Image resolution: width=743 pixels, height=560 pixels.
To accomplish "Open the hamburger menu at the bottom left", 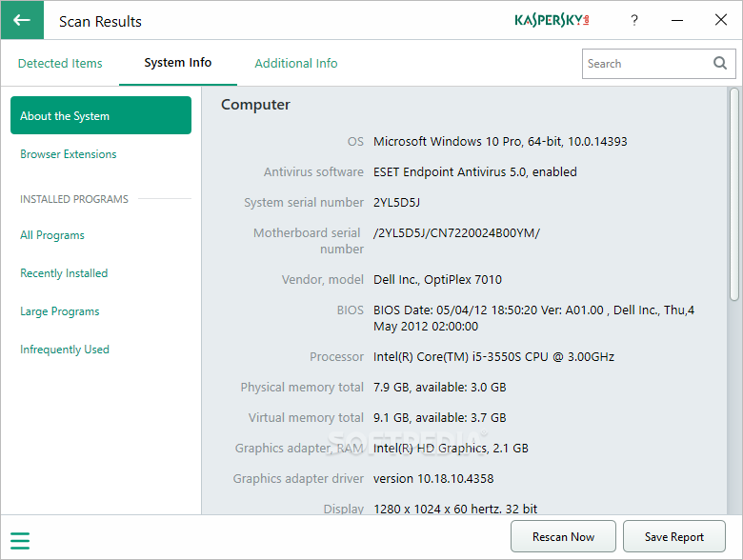I will point(20,541).
